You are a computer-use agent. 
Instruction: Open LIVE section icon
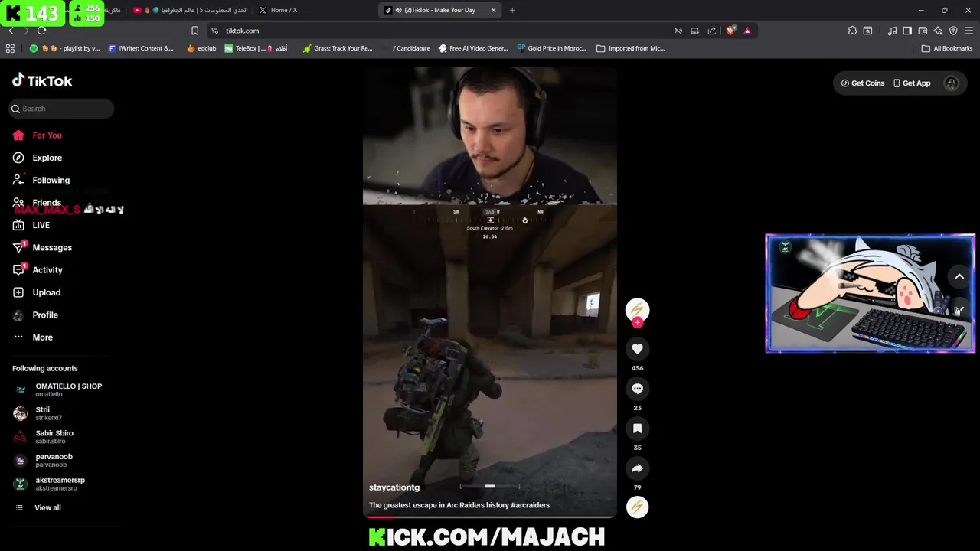point(18,225)
